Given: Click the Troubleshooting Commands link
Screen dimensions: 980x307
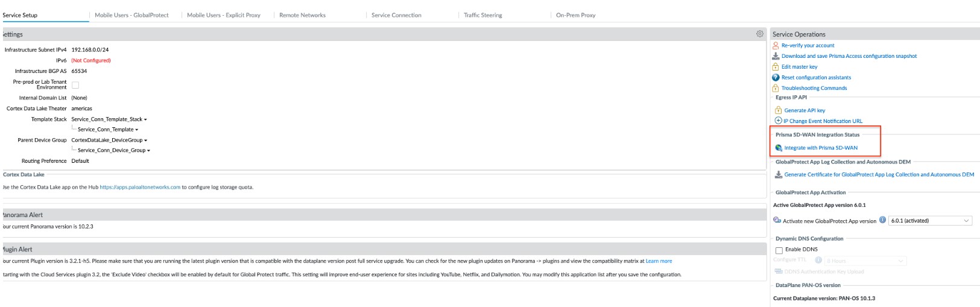Looking at the screenshot, I should coord(814,88).
